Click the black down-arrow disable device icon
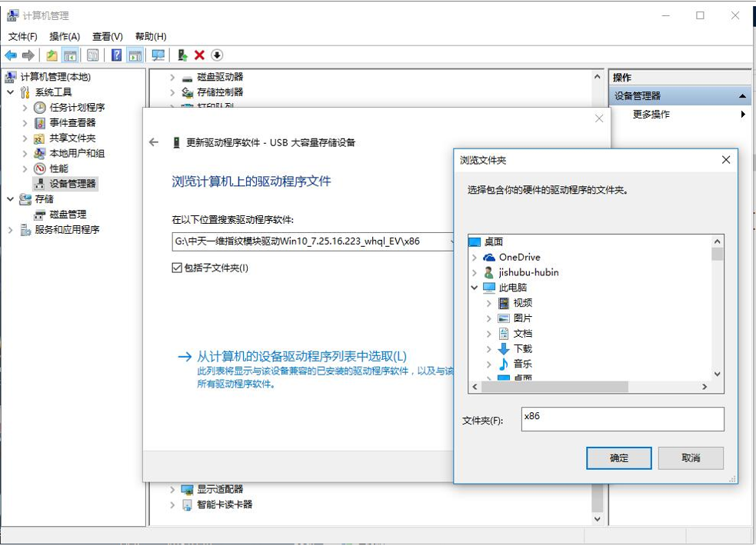This screenshot has height=546, width=756. click(217, 55)
